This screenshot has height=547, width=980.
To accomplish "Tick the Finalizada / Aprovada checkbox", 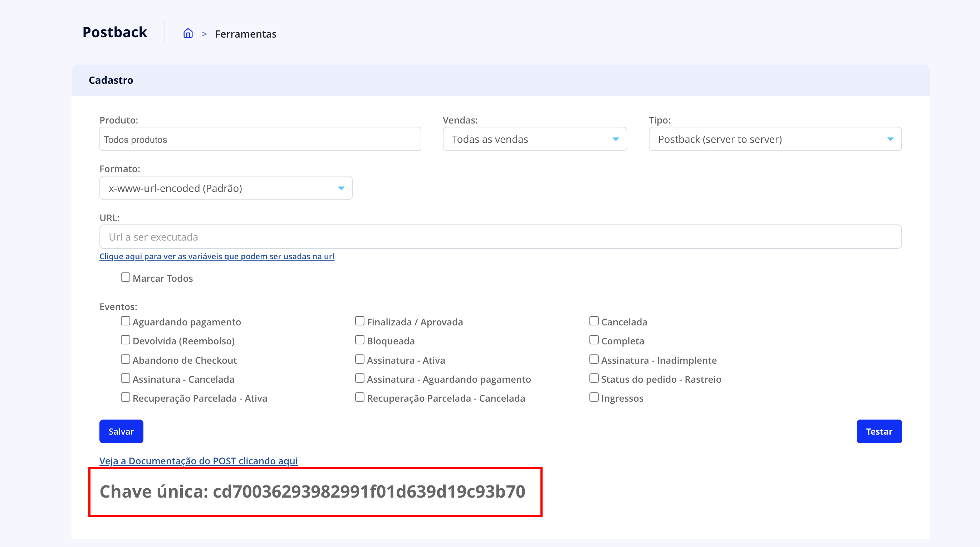I will point(359,321).
